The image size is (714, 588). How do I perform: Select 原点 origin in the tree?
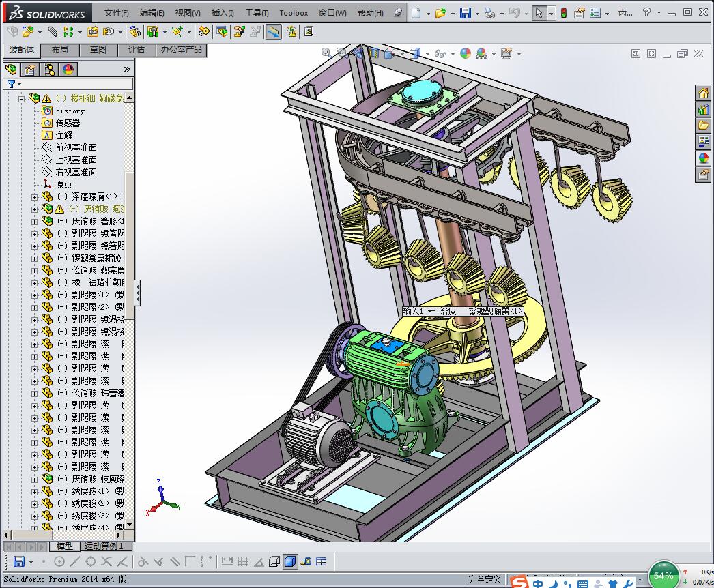pyautogui.click(x=63, y=184)
